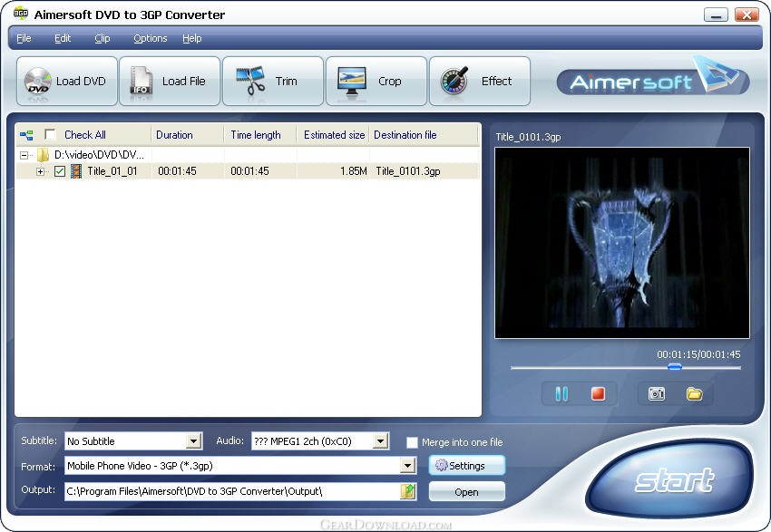Screen dimensions: 771x532
Task: Click the Settings button
Action: pyautogui.click(x=467, y=466)
